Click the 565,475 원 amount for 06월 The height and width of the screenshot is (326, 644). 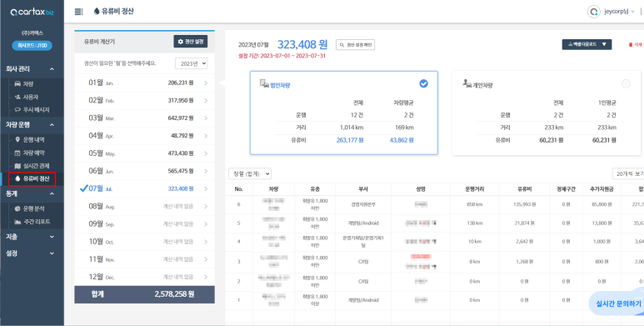(180, 171)
